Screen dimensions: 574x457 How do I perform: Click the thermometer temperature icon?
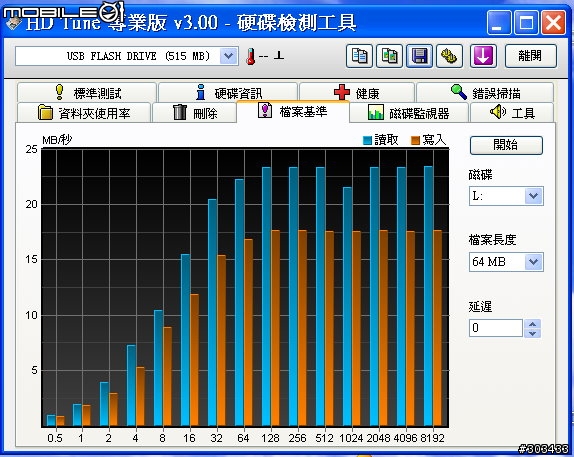click(251, 56)
